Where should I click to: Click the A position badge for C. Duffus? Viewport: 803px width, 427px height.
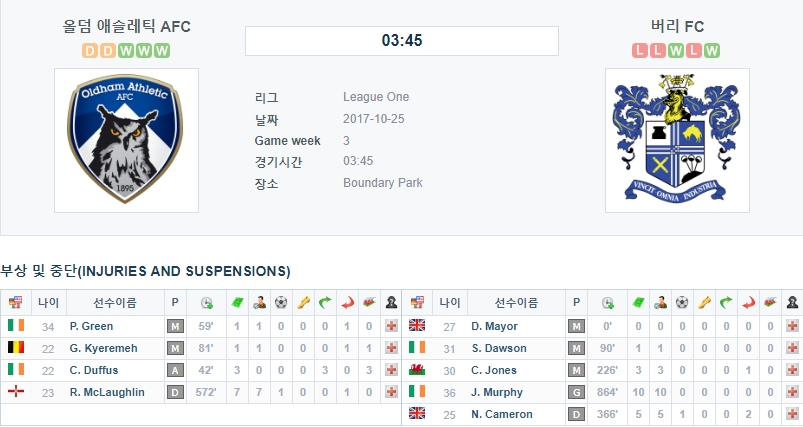[x=175, y=370]
